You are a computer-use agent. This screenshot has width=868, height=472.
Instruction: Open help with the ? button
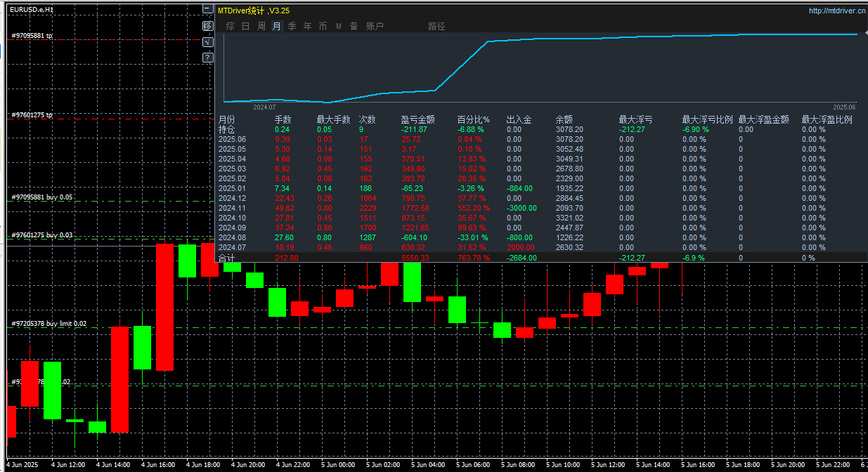click(207, 58)
